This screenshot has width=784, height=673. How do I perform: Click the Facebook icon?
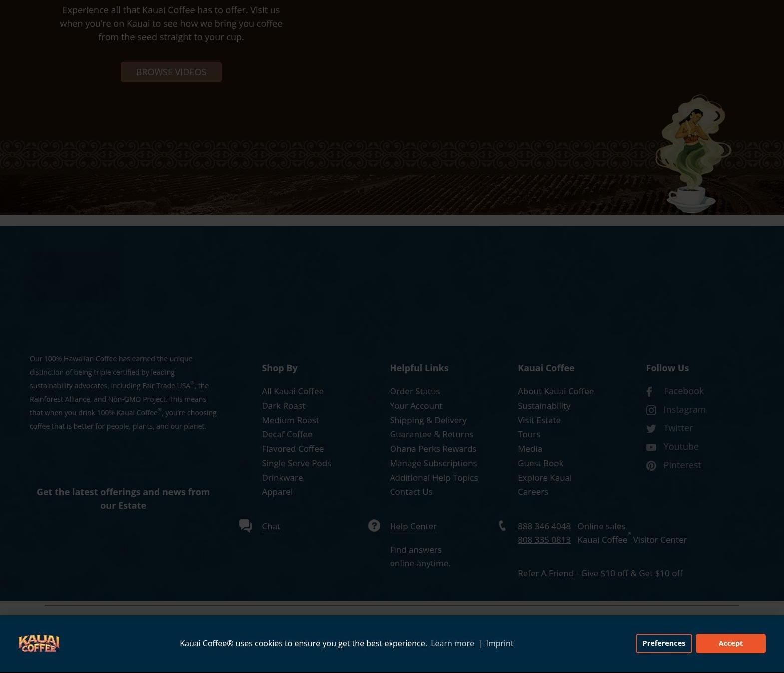[649, 392]
